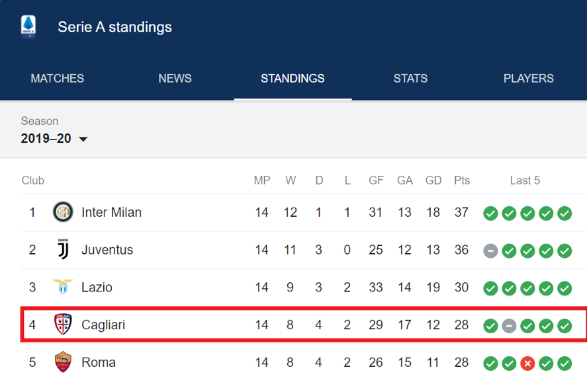587x392 pixels.
Task: Click Cagliari's grey draw icon
Action: pyautogui.click(x=509, y=326)
